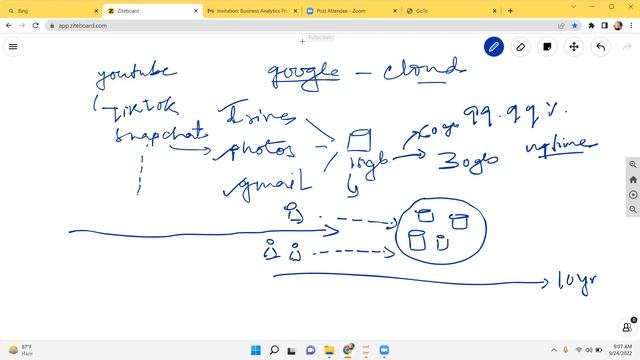This screenshot has height=360, width=640.
Task: Open File Explorer from the taskbar
Action: [x=329, y=350]
